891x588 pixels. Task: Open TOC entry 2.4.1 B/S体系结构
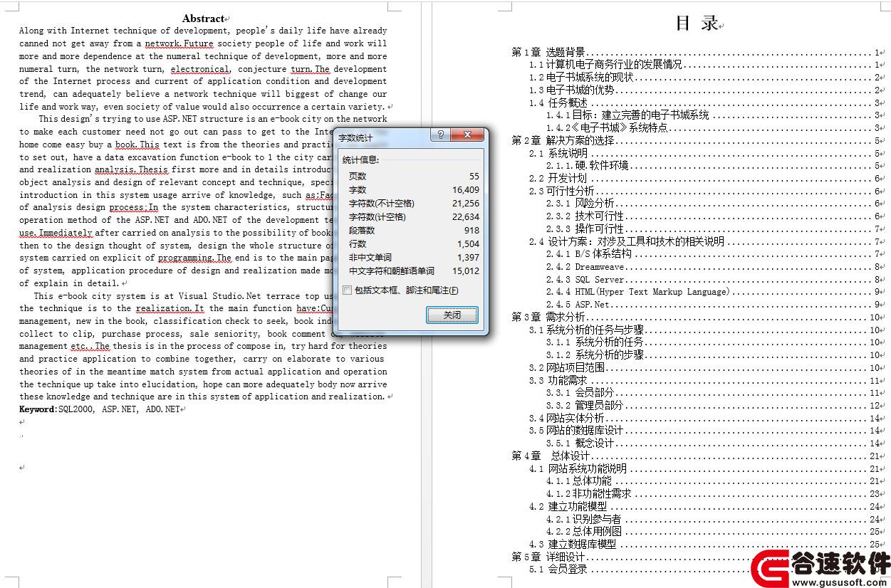pyautogui.click(x=714, y=254)
